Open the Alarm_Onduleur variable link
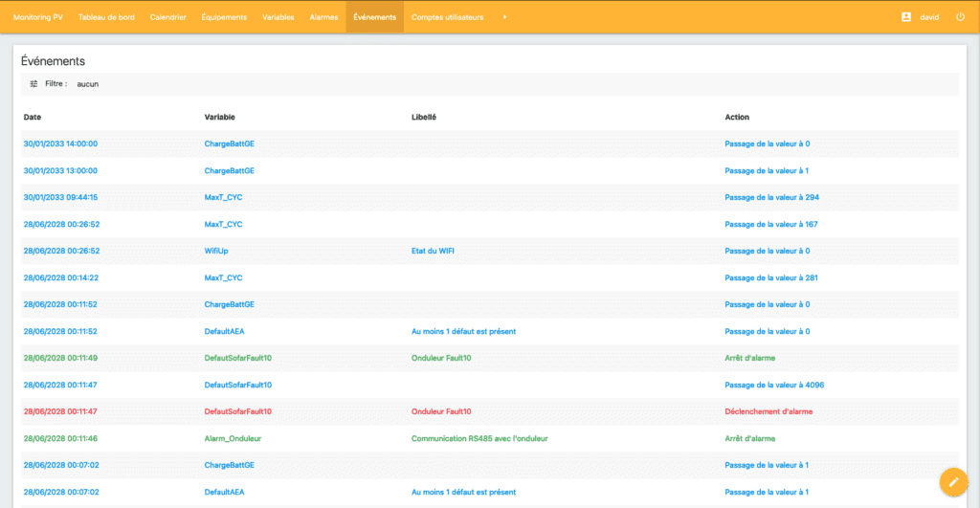 [233, 438]
